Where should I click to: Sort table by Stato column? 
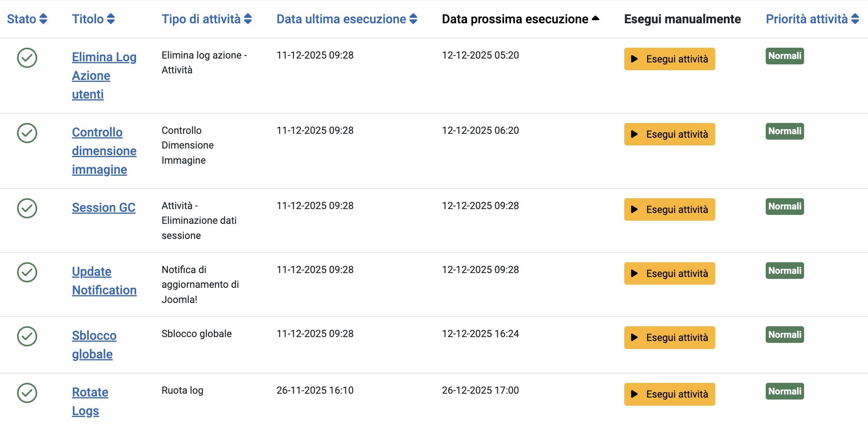(x=27, y=19)
